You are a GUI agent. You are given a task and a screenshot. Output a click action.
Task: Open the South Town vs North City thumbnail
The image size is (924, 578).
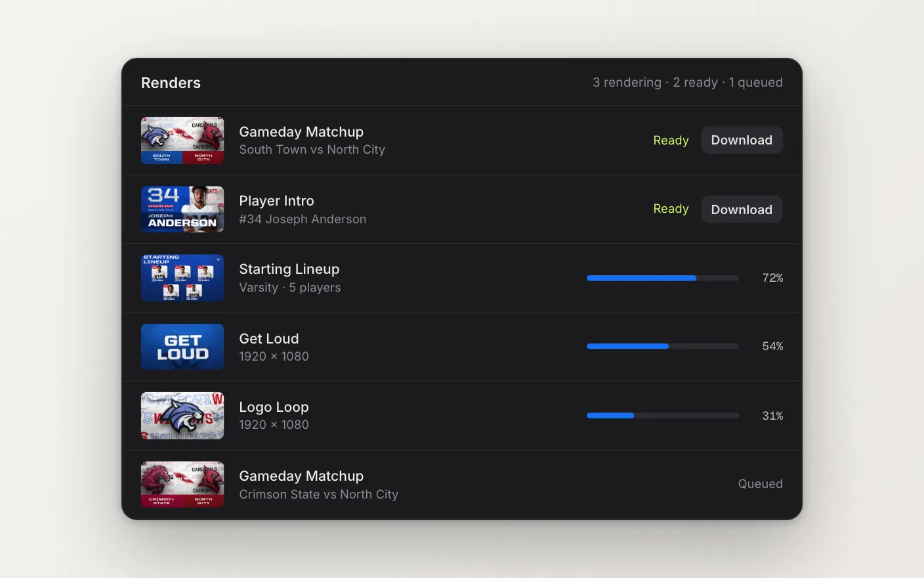point(182,141)
